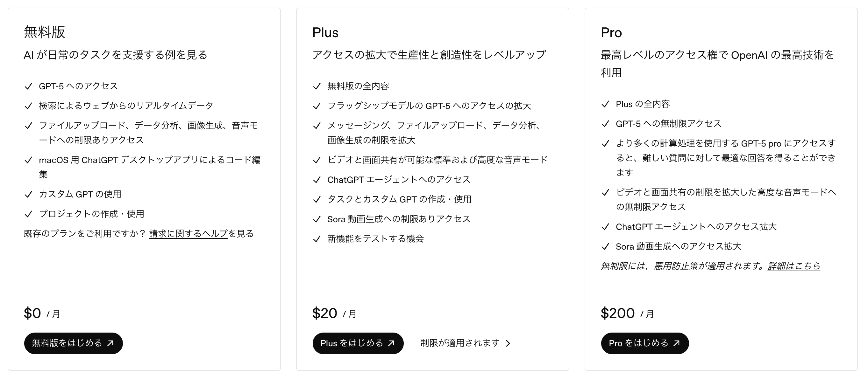Select the Plus plan heading
This screenshot has height=379, width=868.
325,33
